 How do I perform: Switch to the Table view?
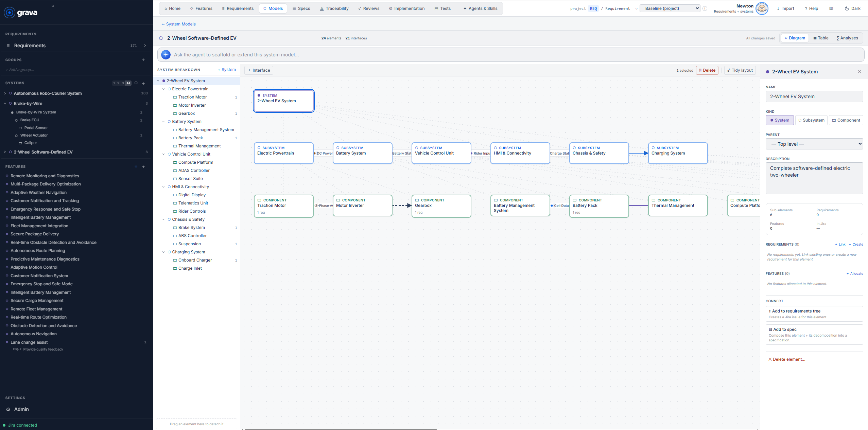coord(821,38)
